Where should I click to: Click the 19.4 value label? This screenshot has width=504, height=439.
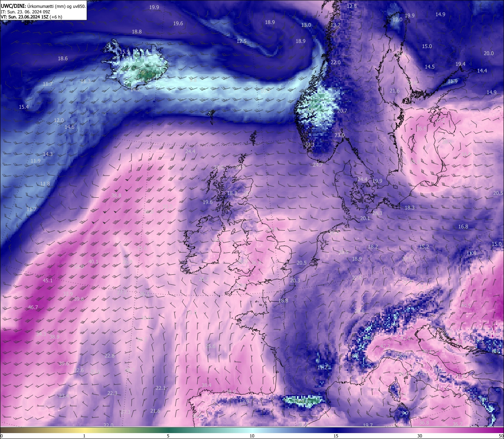point(460,64)
